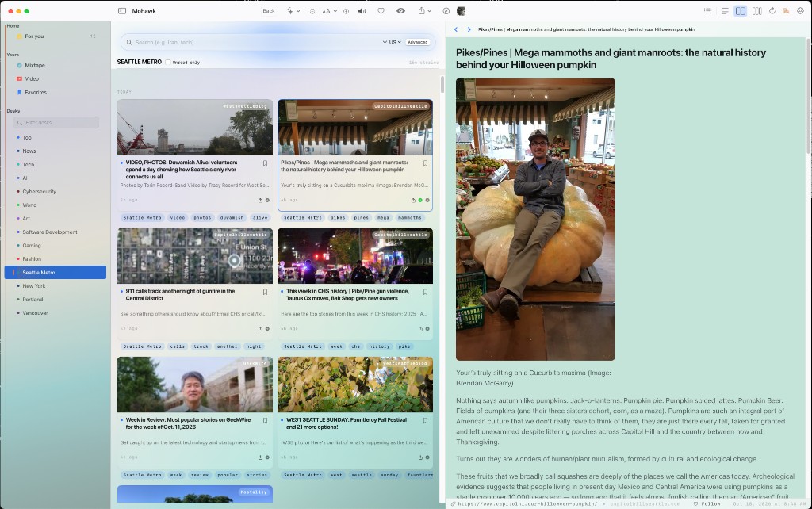Select the three-column layout icon
This screenshot has height=509, width=812.
tap(756, 11)
